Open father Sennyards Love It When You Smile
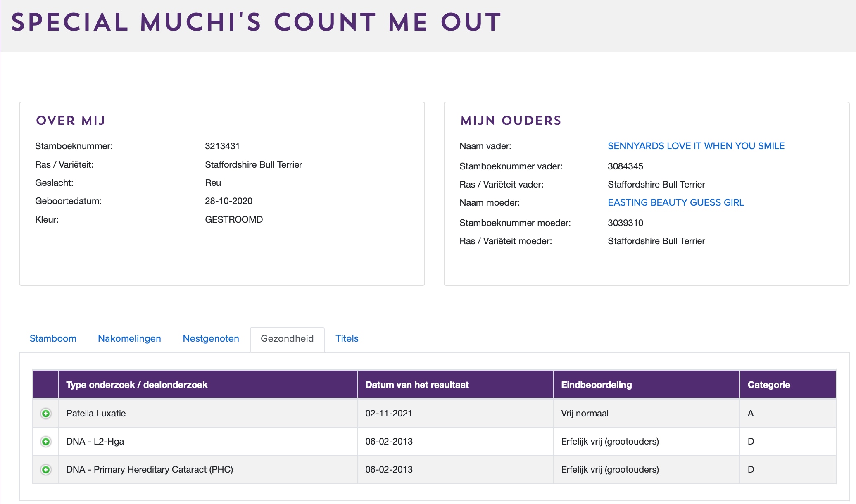The image size is (856, 504). coord(696,146)
